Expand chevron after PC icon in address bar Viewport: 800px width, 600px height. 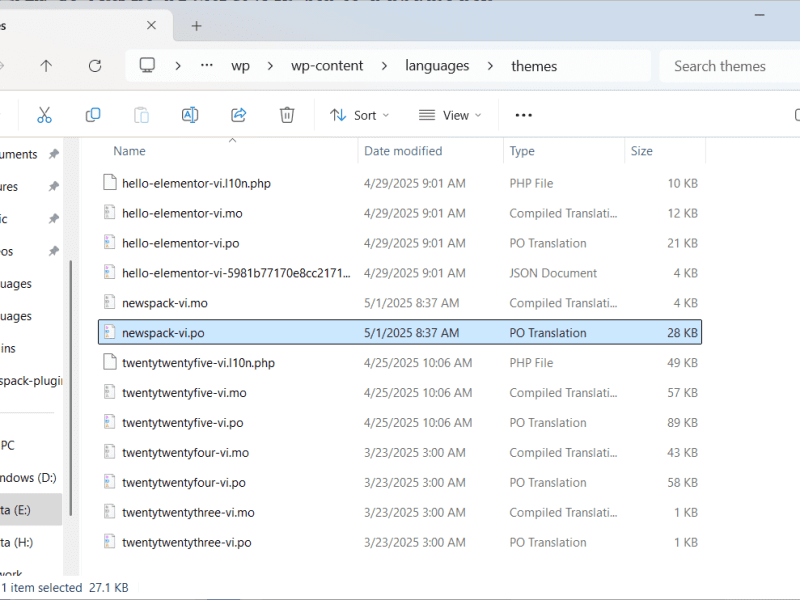pos(178,66)
